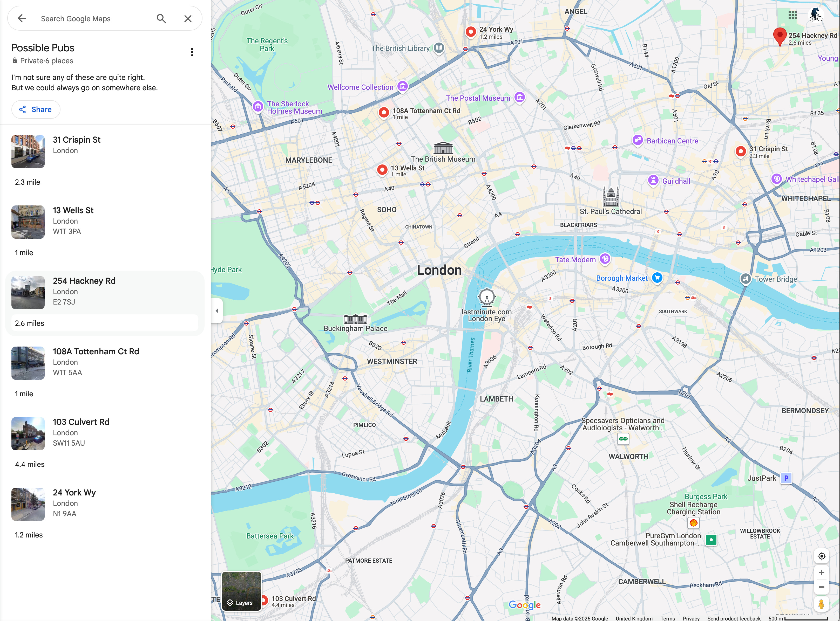The image size is (840, 621).
Task: Open the Layers map type switcher
Action: coord(241,591)
